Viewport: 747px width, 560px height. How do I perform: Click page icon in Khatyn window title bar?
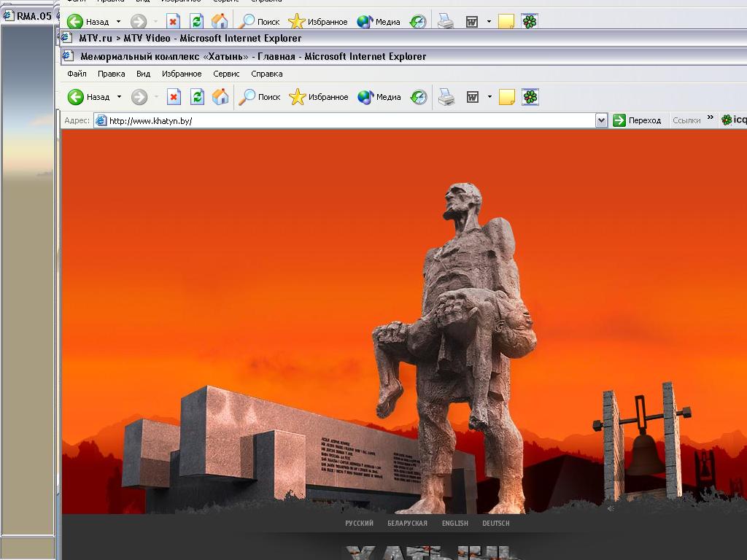(68, 55)
